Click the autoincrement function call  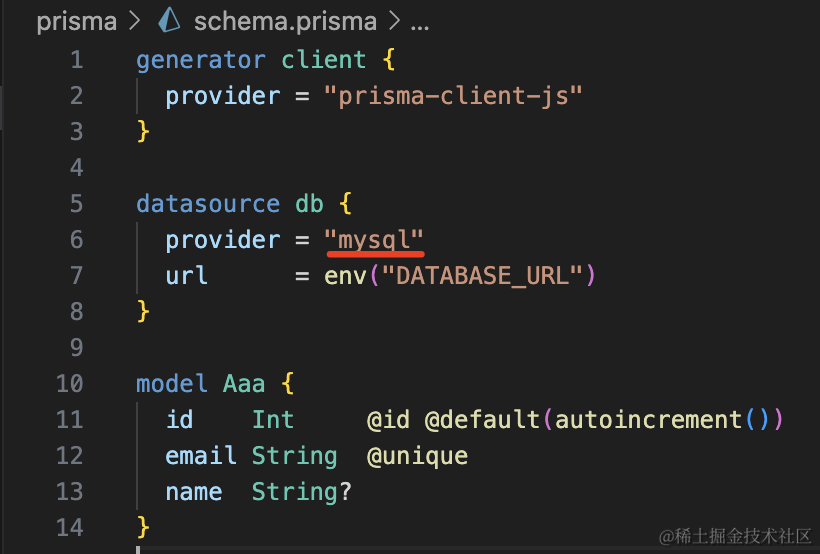click(648, 420)
